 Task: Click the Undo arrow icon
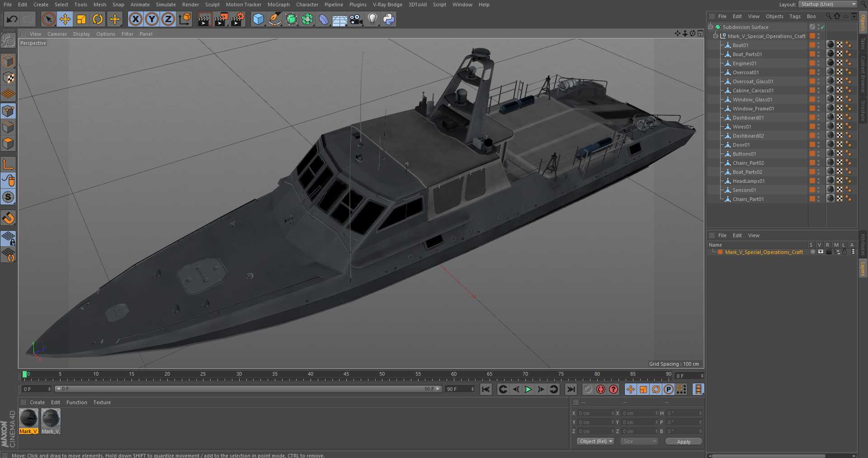12,19
